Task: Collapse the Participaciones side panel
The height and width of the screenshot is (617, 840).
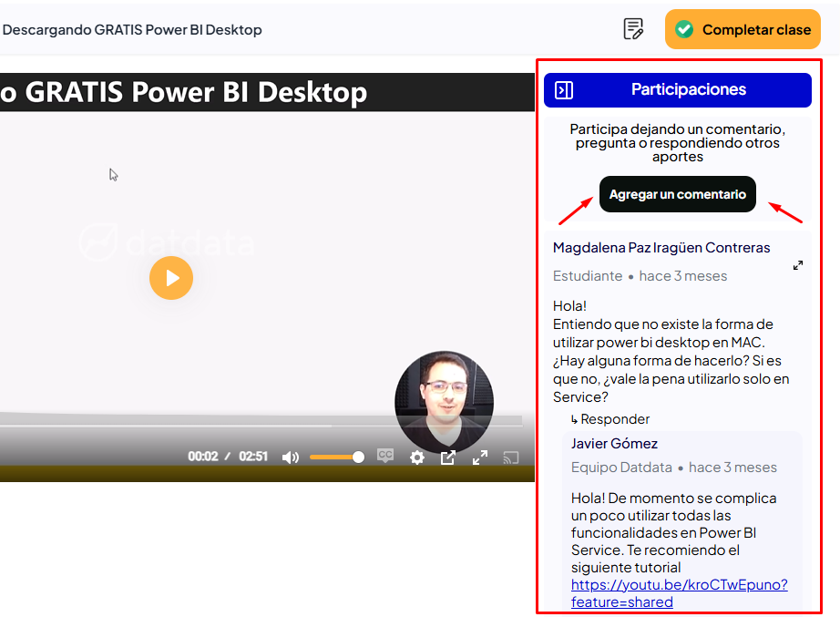Action: click(x=564, y=90)
